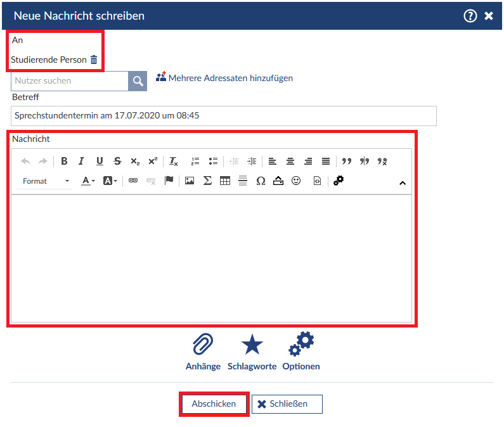
Task: Send the message with Abschicken
Action: [214, 404]
